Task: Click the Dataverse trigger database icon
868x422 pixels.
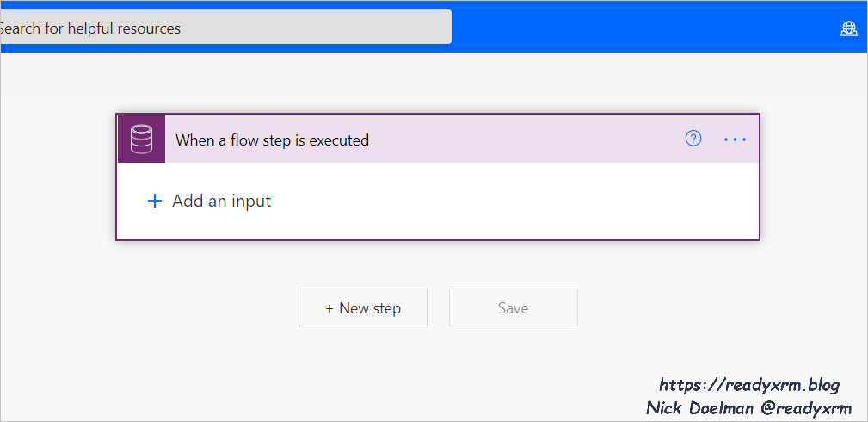Action: point(141,139)
